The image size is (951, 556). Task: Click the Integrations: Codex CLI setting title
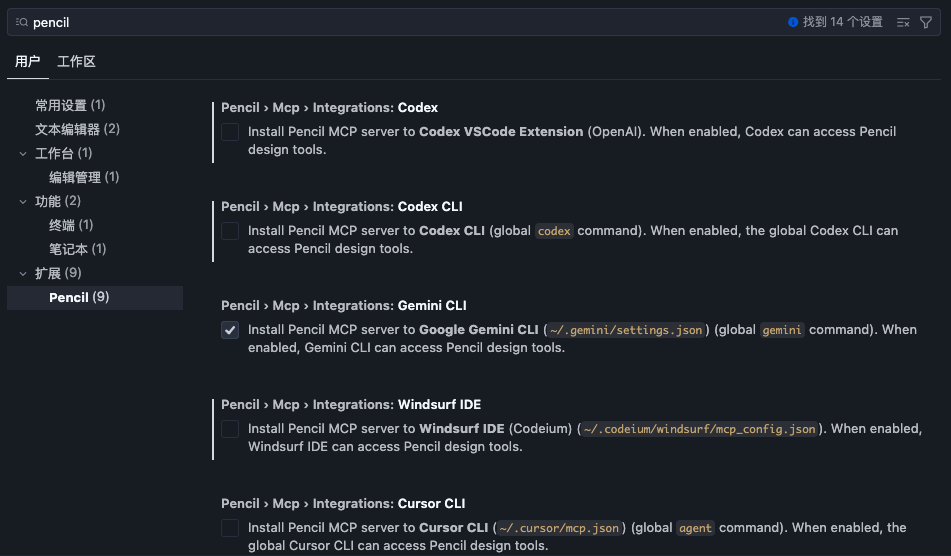tap(341, 206)
